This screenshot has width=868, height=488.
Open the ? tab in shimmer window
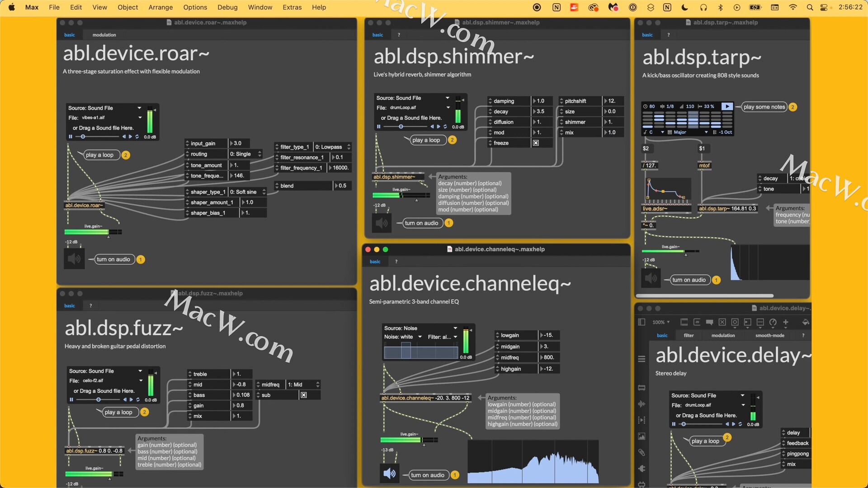[x=399, y=35]
